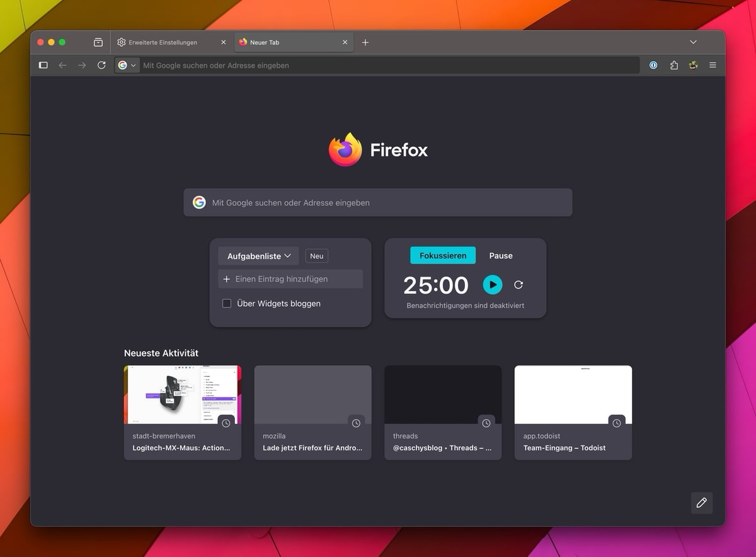Open the Firefox hamburger menu

click(713, 65)
